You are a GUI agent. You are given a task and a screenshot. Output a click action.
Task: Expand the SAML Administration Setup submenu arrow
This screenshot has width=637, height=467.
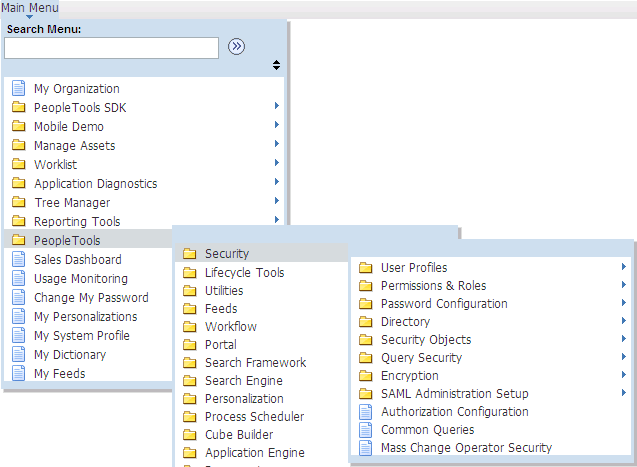click(x=624, y=392)
